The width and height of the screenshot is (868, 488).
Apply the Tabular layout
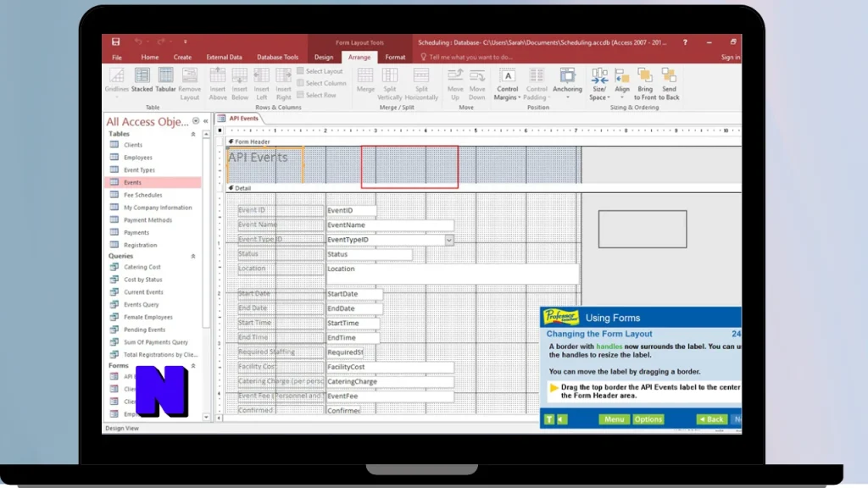coord(165,80)
